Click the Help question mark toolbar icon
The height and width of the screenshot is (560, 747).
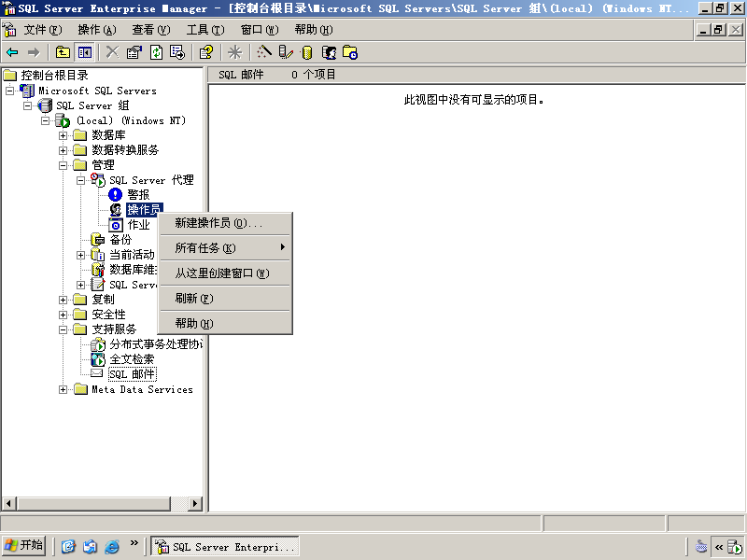pyautogui.click(x=206, y=52)
